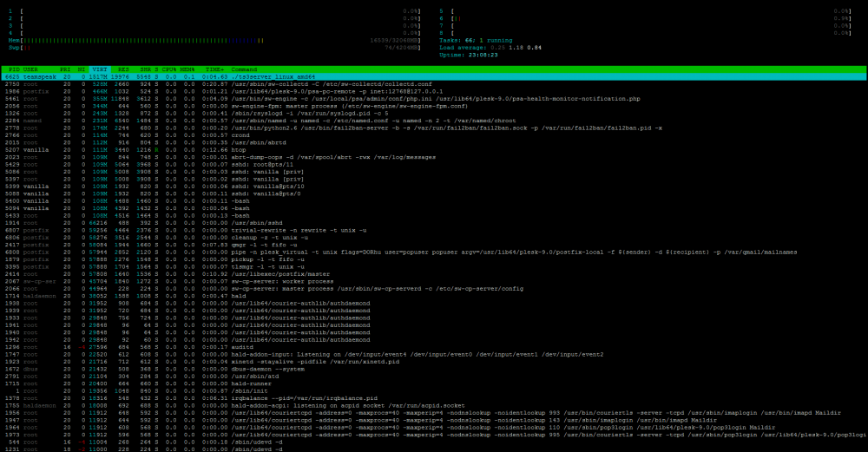Select the psa-health-monitor-notification.php process row
Image resolution: width=868 pixels, height=452 pixels.
pos(434,99)
